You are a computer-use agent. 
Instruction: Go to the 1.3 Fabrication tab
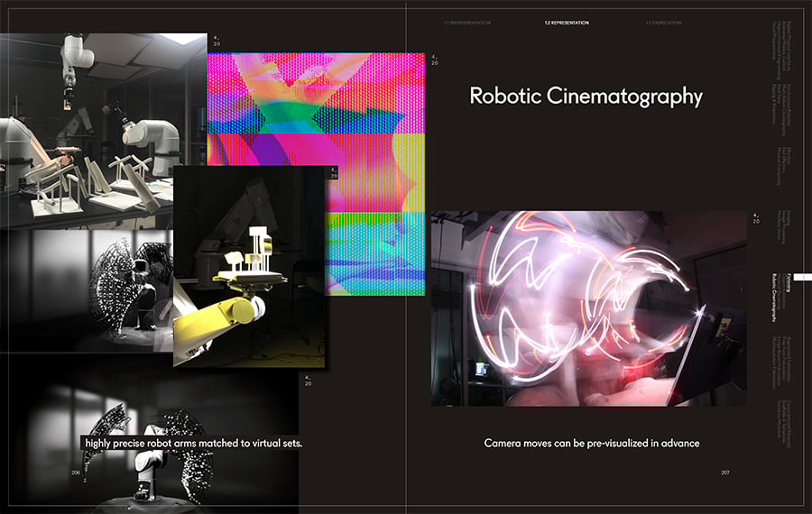663,23
